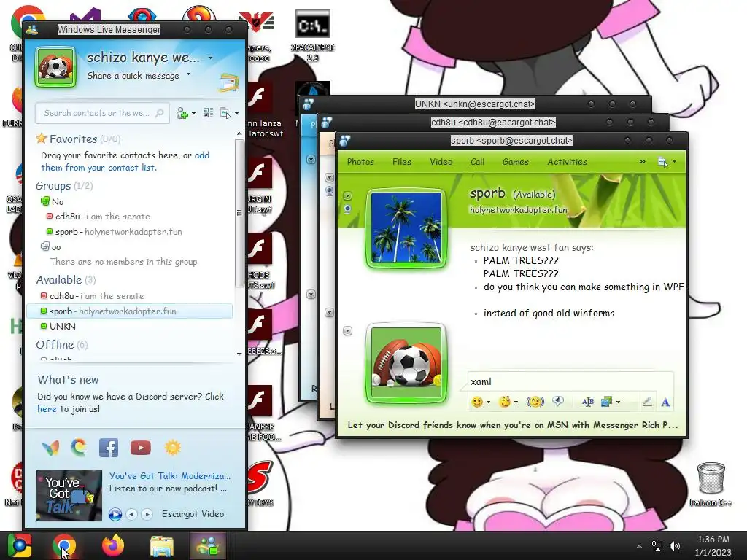Click the 'here' Discord server link

click(x=47, y=408)
